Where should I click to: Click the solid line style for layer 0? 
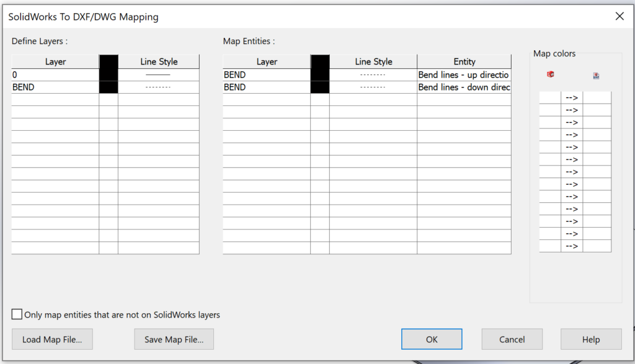[x=158, y=74]
